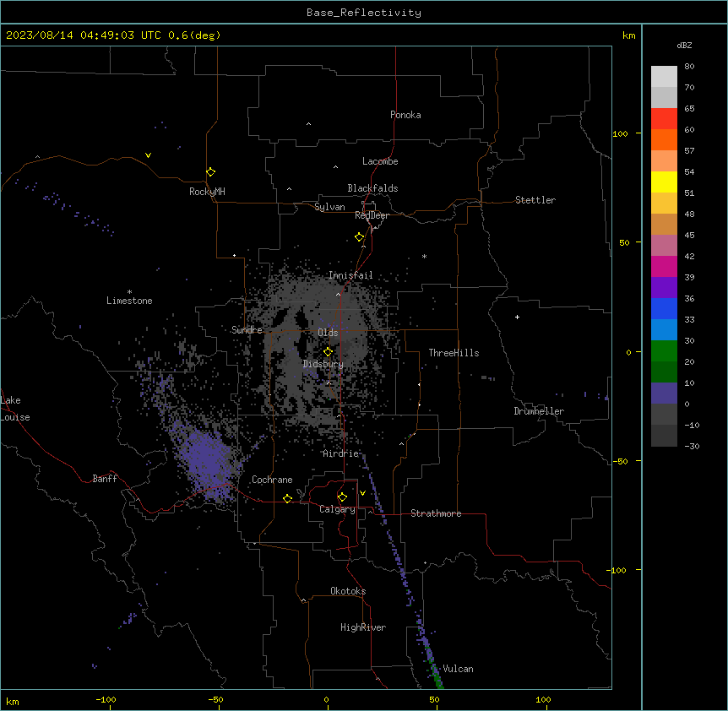Click the Sylvan label
728x711 pixels.
coord(329,207)
